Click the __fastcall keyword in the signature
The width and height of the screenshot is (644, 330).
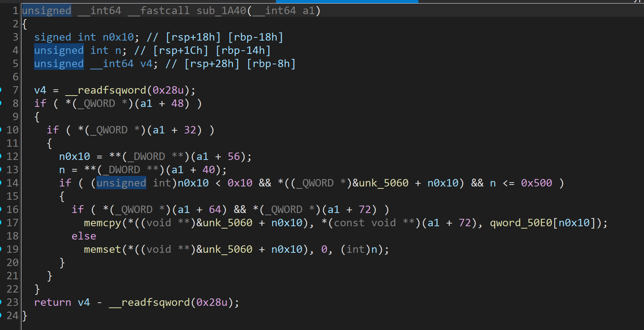159,11
